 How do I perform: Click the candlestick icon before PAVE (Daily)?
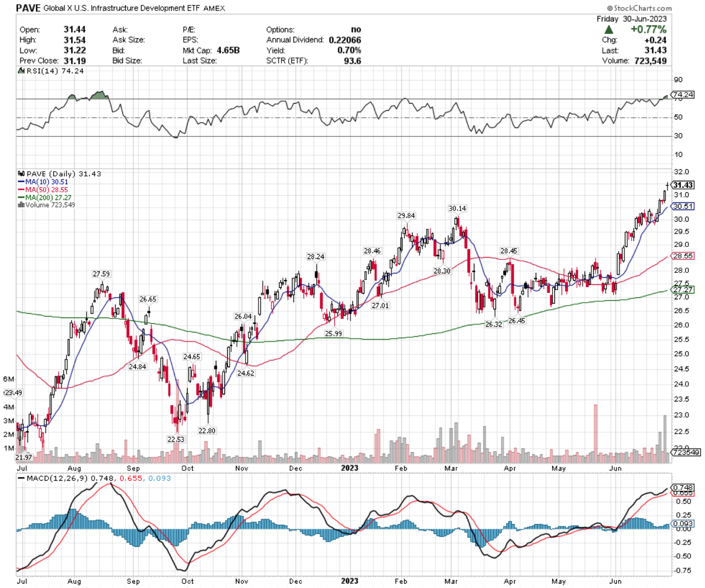[21, 174]
